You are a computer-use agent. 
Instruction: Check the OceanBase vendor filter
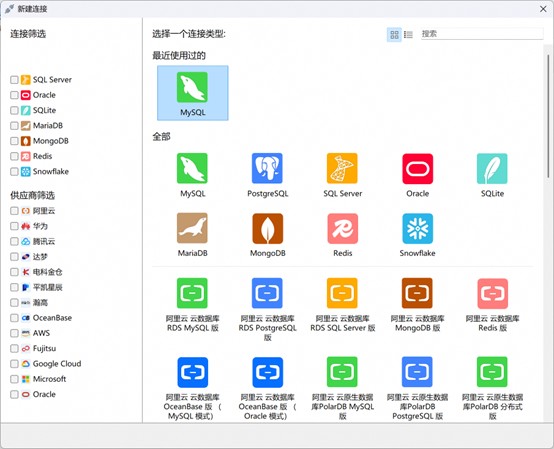pos(14,318)
